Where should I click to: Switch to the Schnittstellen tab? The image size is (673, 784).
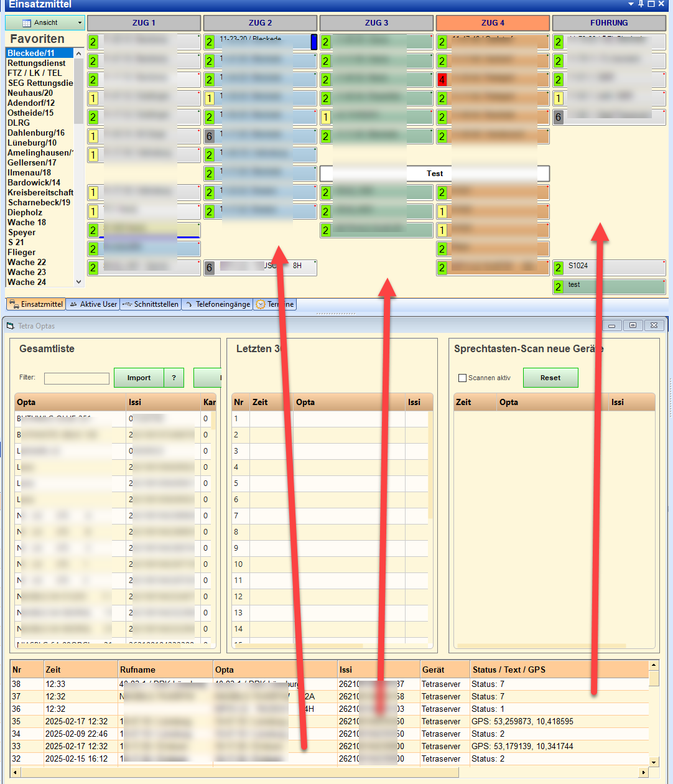pyautogui.click(x=151, y=304)
